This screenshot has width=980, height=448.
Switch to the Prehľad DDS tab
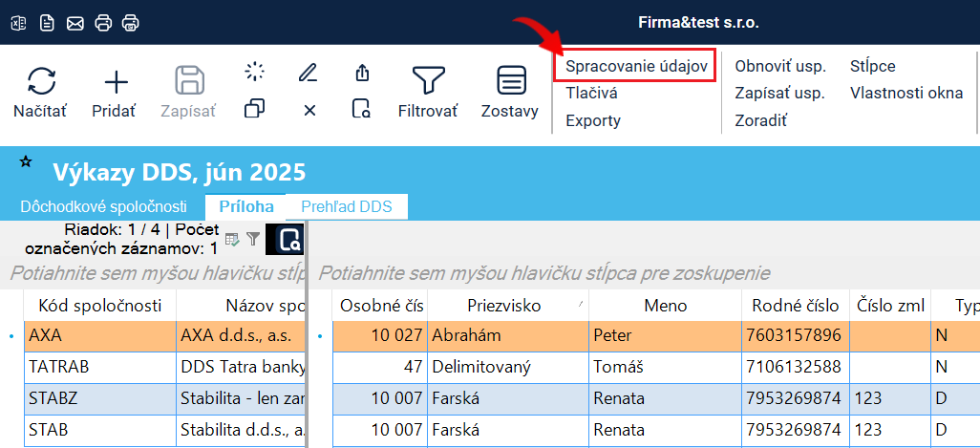pos(346,206)
